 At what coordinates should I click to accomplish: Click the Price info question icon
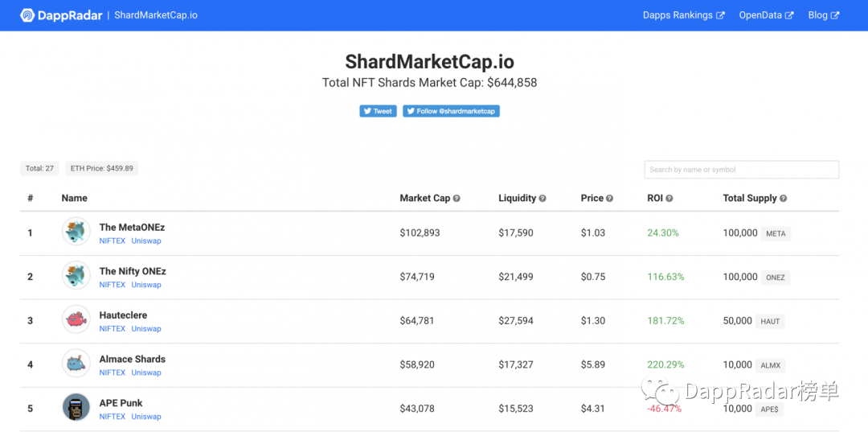tap(610, 199)
